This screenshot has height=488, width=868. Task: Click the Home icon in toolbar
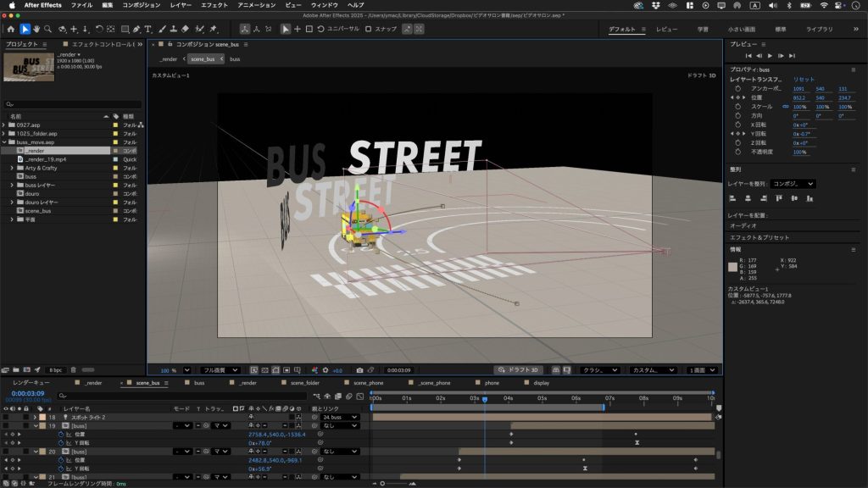pyautogui.click(x=11, y=30)
